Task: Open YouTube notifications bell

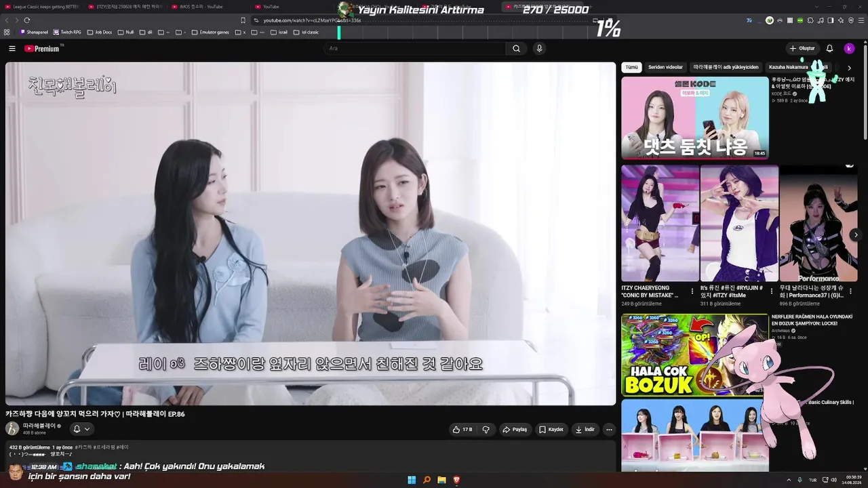Action: click(829, 49)
